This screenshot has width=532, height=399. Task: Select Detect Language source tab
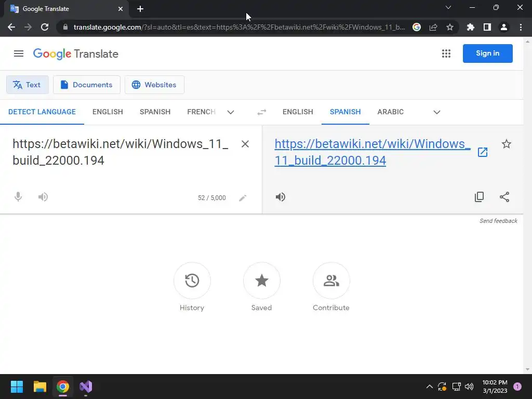click(42, 112)
